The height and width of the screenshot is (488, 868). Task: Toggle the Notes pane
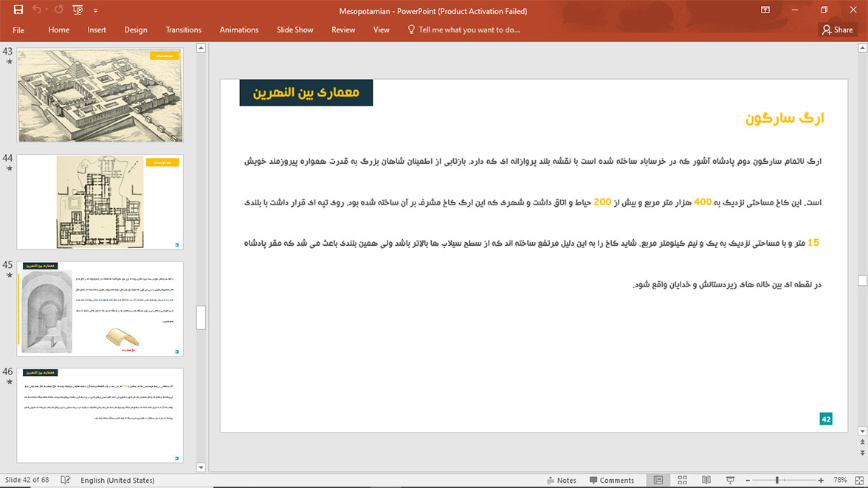(x=561, y=480)
